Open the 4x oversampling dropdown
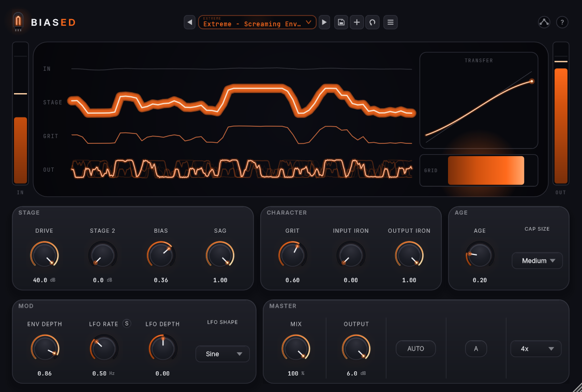Image resolution: width=582 pixels, height=392 pixels. 536,349
